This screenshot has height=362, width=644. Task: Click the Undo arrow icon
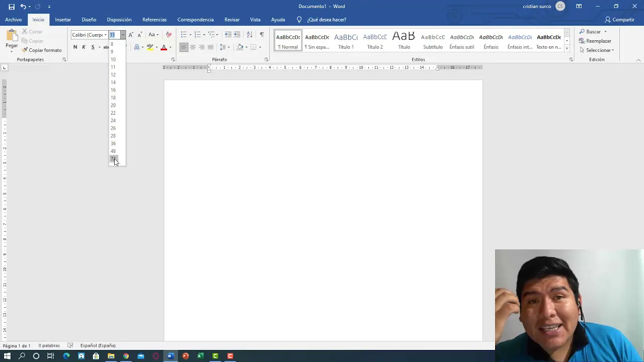tap(23, 7)
